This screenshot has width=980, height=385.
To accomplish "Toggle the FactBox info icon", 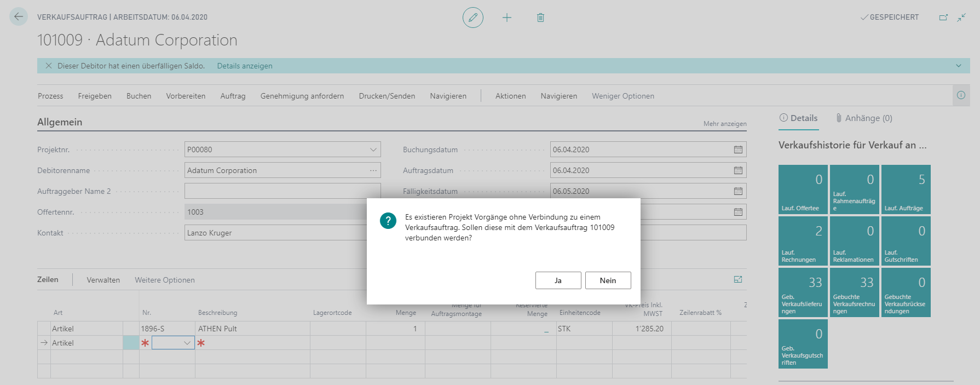I will [x=961, y=95].
